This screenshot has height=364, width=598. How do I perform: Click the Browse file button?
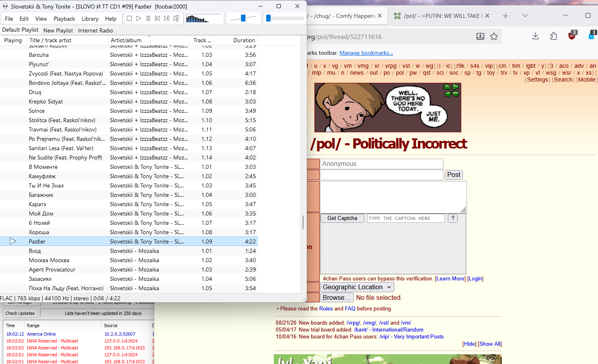click(337, 297)
